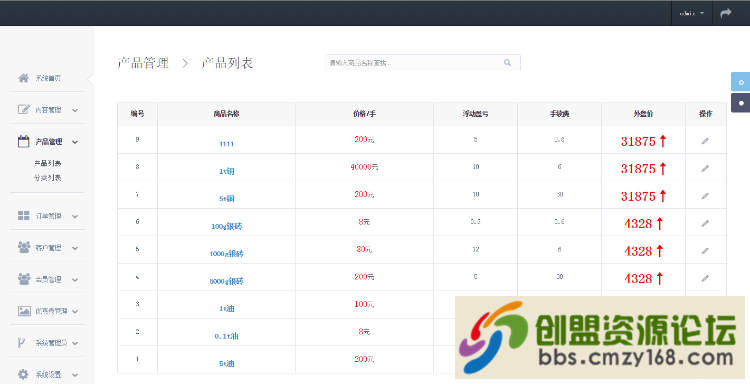Open the 产品列表 submenu item
750x384 pixels.
[47, 163]
